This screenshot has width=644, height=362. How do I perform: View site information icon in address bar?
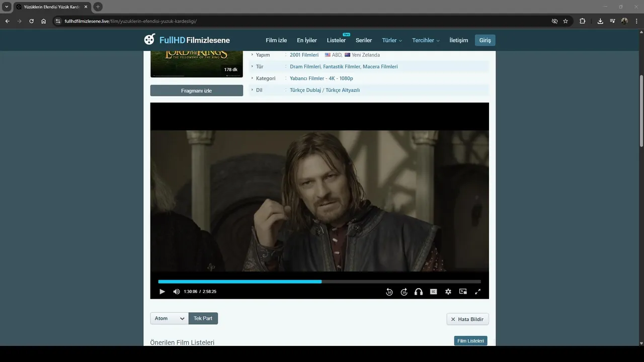click(58, 21)
